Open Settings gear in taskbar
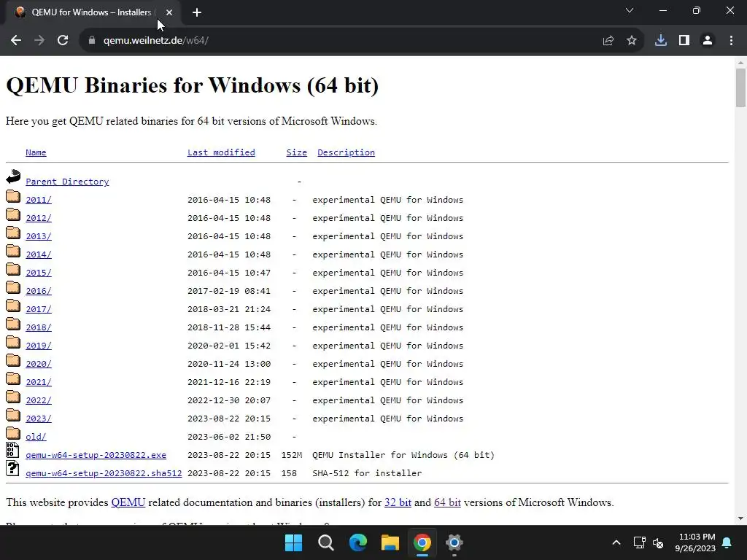Screen dimensions: 747x560 [x=454, y=542]
